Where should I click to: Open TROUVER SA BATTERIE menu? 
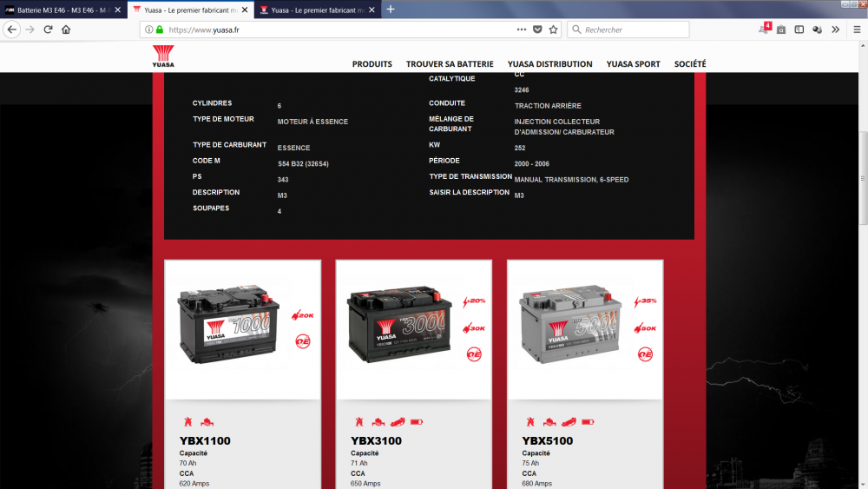point(450,64)
